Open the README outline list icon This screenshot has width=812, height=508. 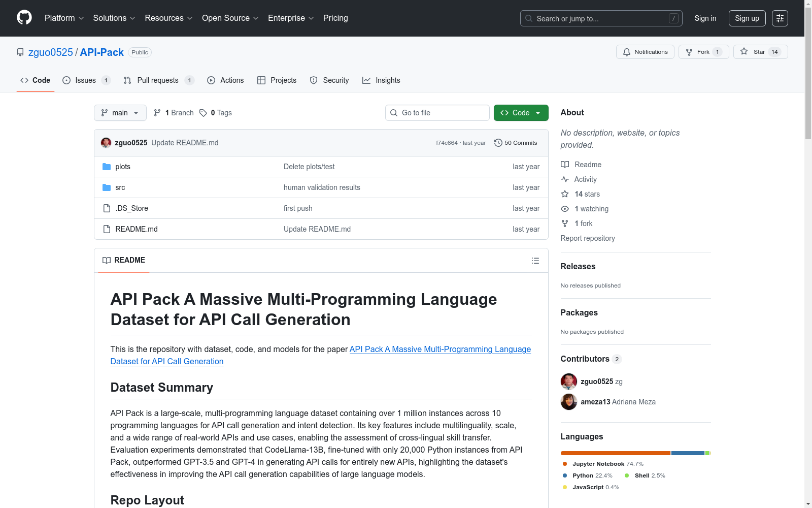point(535,261)
